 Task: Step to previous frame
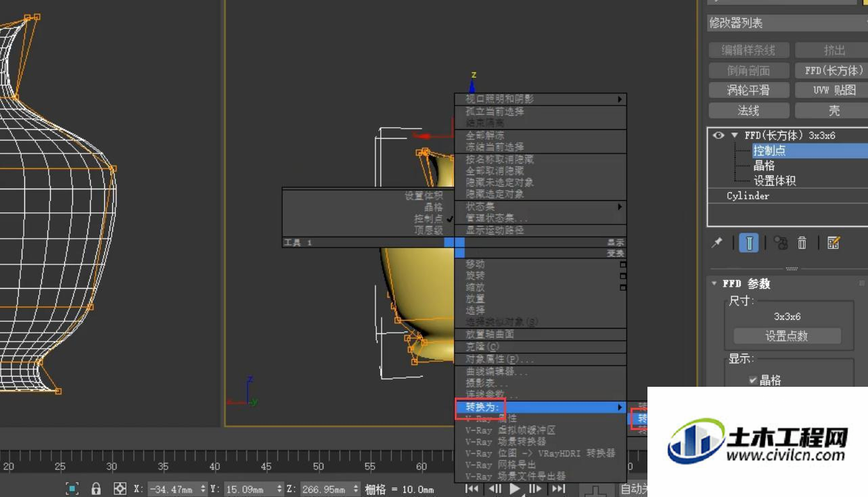tap(495, 488)
